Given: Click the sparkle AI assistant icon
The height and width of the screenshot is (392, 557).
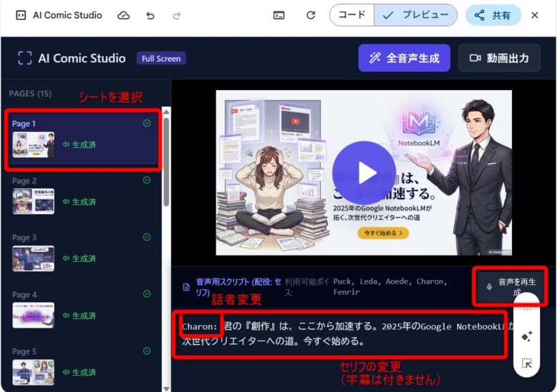Looking at the screenshot, I should coord(526,336).
